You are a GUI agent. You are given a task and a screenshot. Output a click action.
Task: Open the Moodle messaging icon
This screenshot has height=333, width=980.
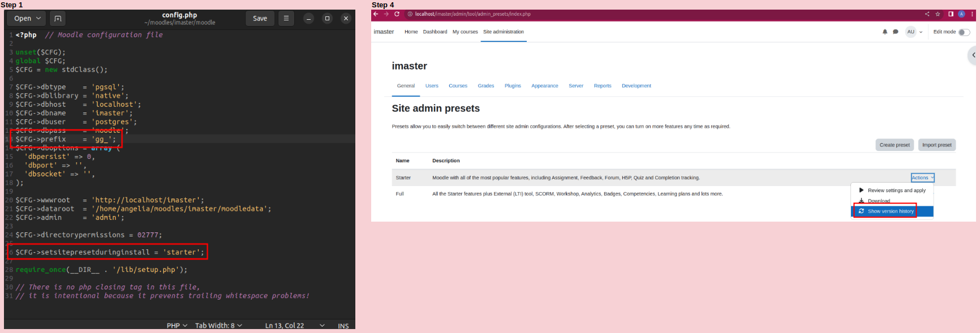click(x=896, y=32)
